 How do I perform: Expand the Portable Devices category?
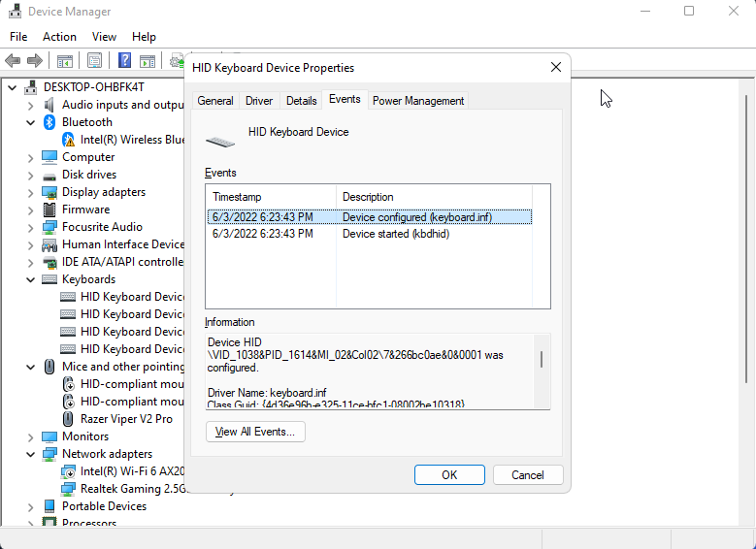(x=31, y=506)
